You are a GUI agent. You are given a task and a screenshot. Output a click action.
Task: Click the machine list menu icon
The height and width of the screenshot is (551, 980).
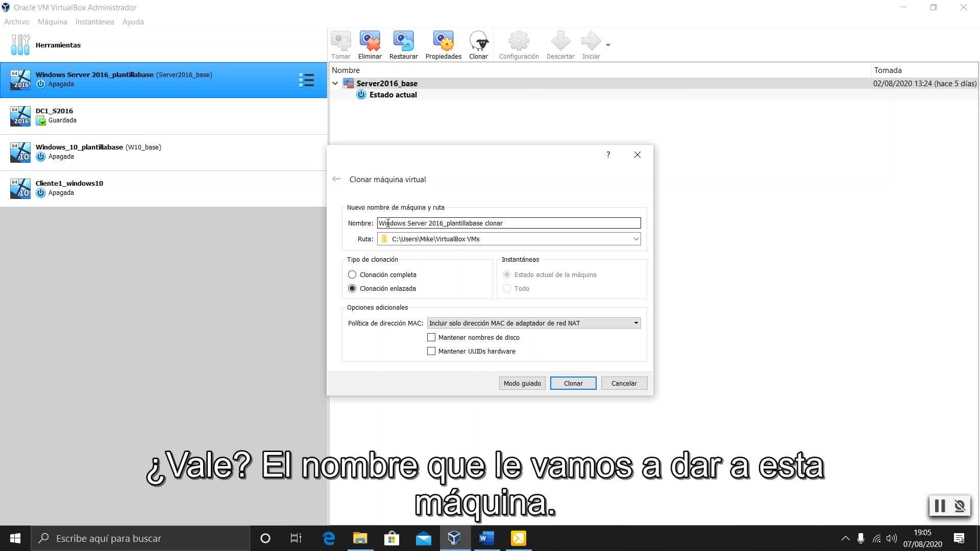click(306, 80)
